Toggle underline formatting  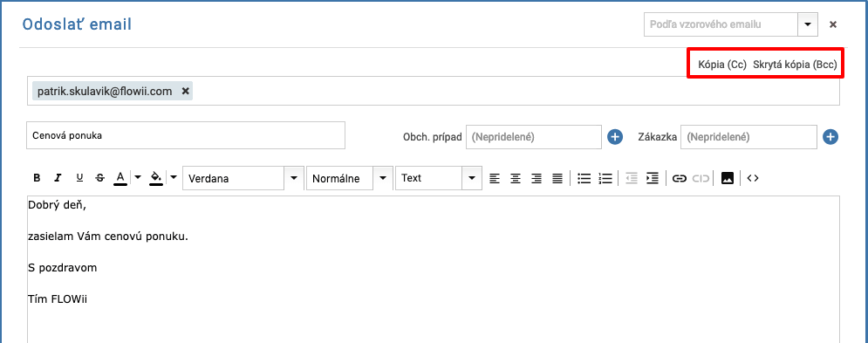[x=79, y=178]
